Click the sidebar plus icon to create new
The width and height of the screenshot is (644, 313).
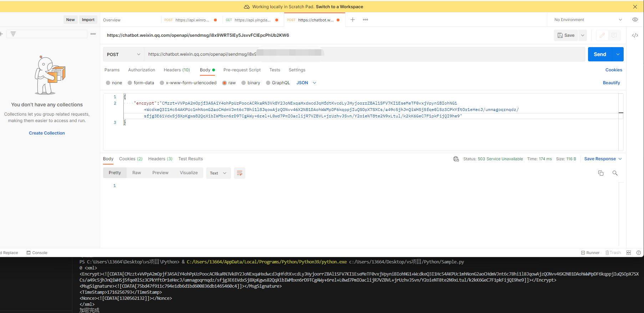[1, 34]
